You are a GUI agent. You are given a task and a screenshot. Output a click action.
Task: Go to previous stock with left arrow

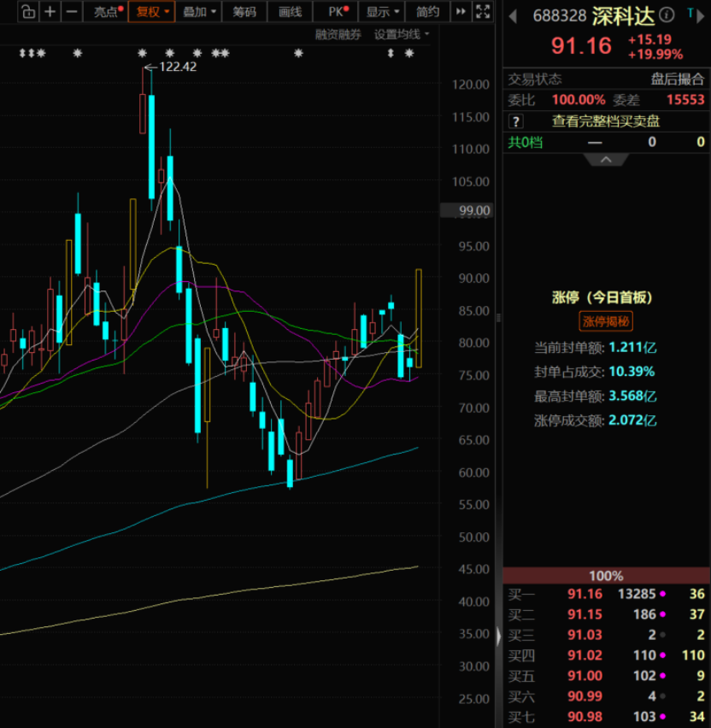[513, 17]
